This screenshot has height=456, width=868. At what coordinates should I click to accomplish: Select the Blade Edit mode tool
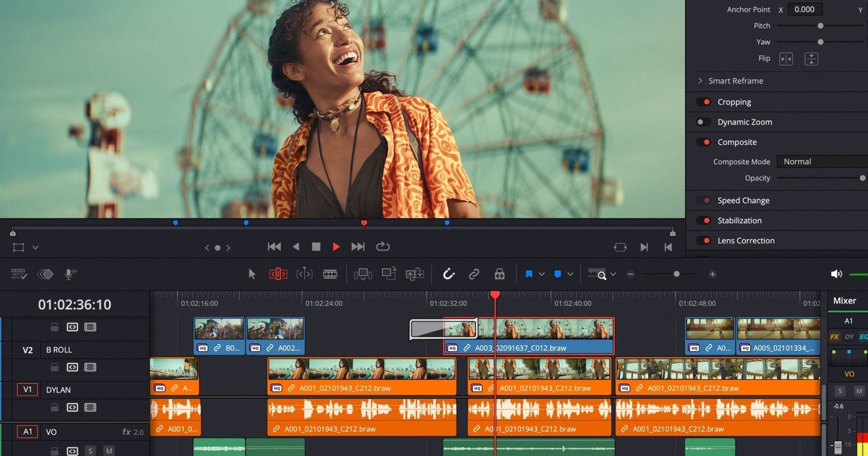click(331, 274)
